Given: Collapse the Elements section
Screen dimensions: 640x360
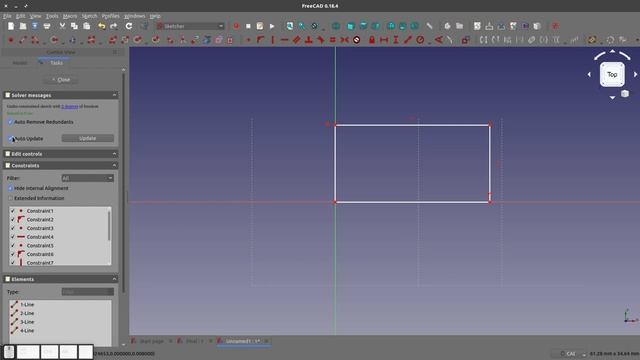Looking at the screenshot, I should tap(114, 279).
